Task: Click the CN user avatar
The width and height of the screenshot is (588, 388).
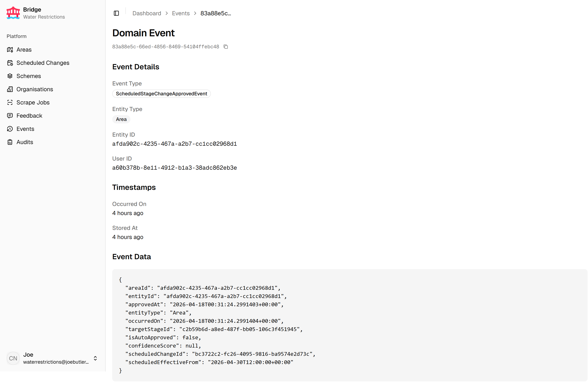Action: coord(13,358)
